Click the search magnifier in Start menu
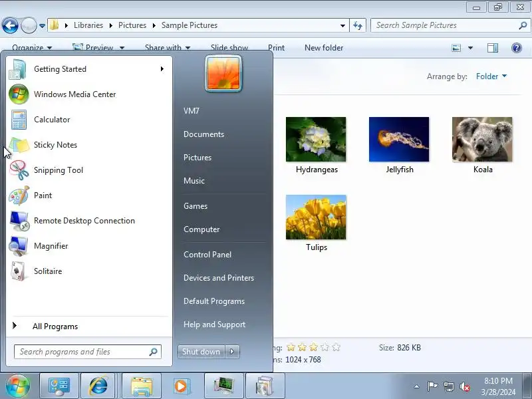 coord(154,352)
